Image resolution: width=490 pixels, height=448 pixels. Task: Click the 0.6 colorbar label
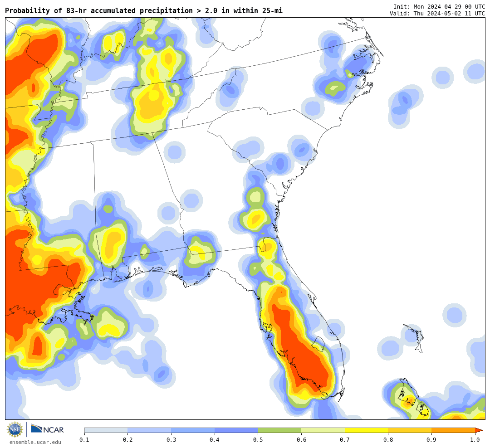[x=302, y=439]
